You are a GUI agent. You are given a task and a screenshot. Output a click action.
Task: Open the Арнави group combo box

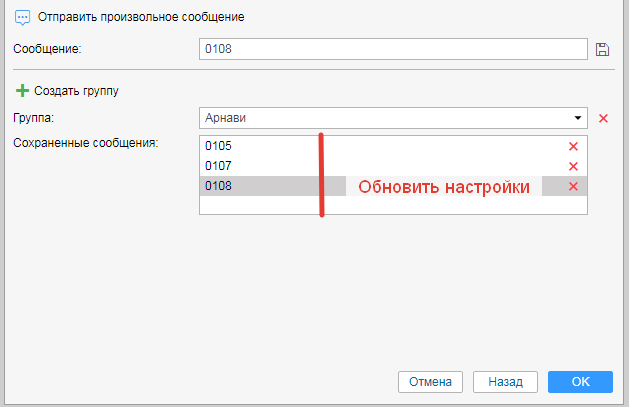pyautogui.click(x=385, y=118)
